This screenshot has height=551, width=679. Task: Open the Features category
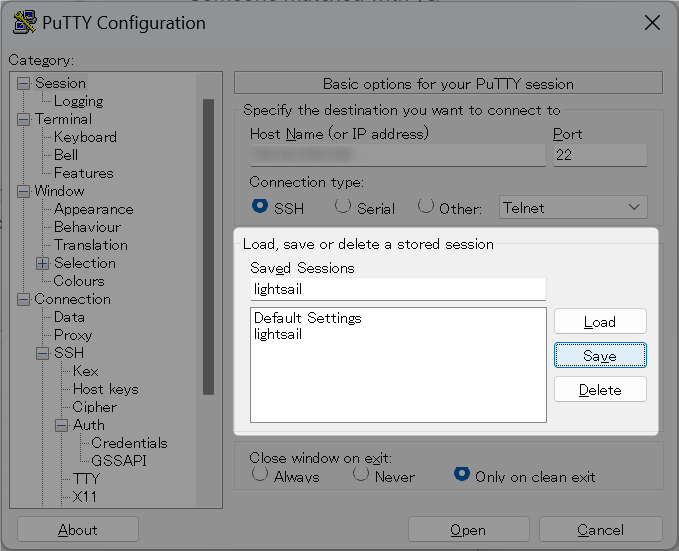[x=84, y=173]
